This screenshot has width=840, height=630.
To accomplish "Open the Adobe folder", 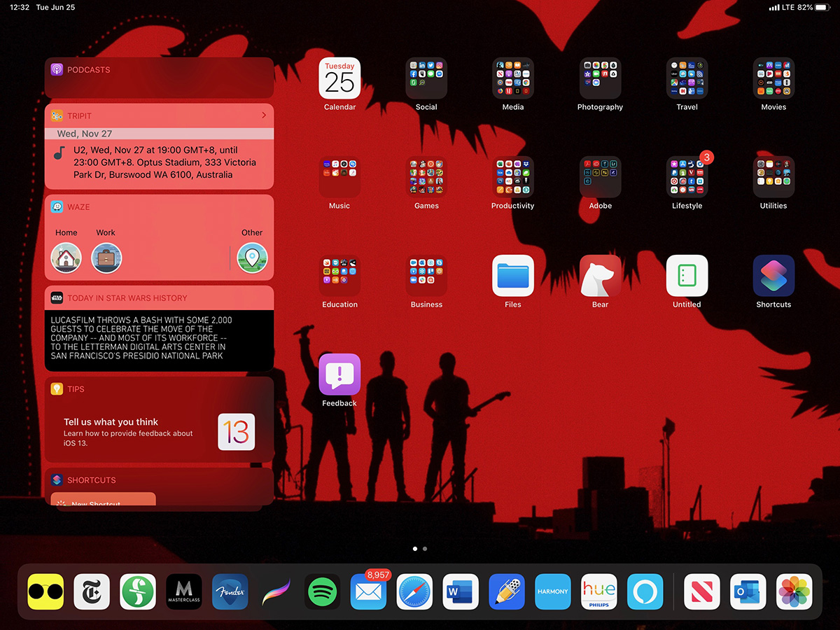I will point(600,176).
